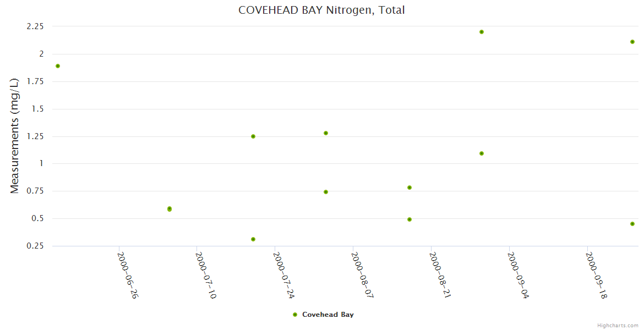
Task: Click the chart title COVEHEAD BAY Nitrogen, Total
Action: 321,10
